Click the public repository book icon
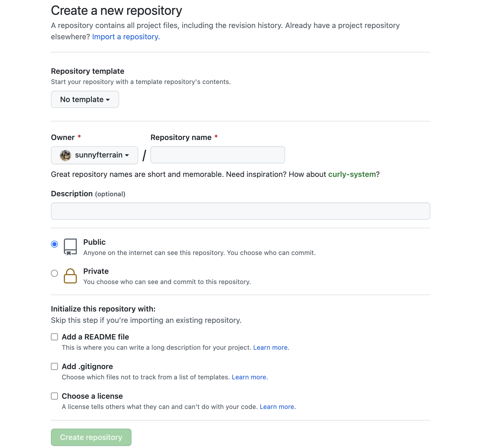 point(70,247)
